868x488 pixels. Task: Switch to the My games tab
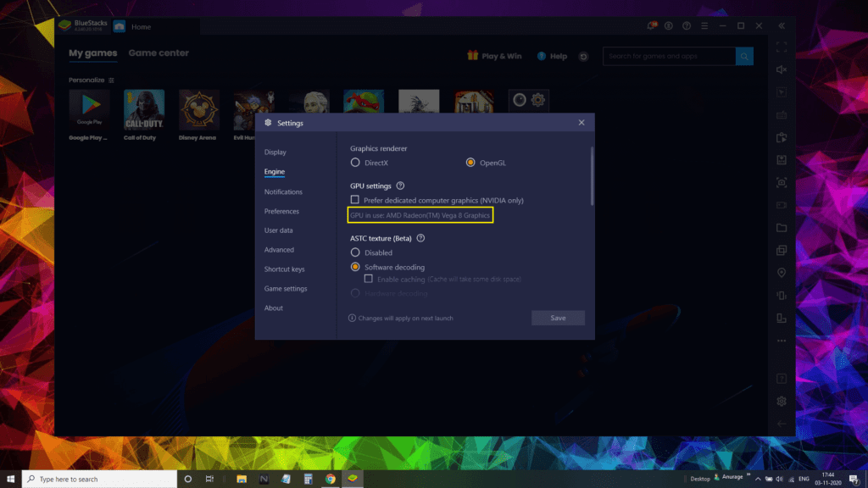(x=93, y=53)
